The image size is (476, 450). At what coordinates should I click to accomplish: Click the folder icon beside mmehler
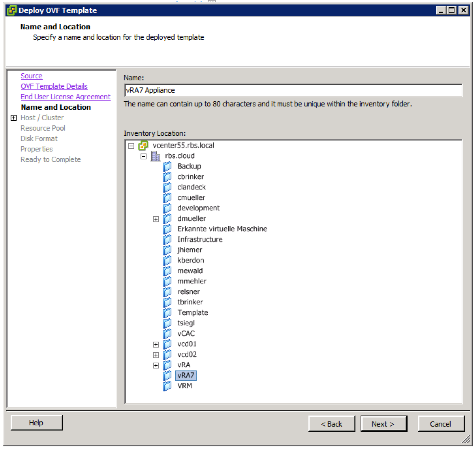[167, 281]
